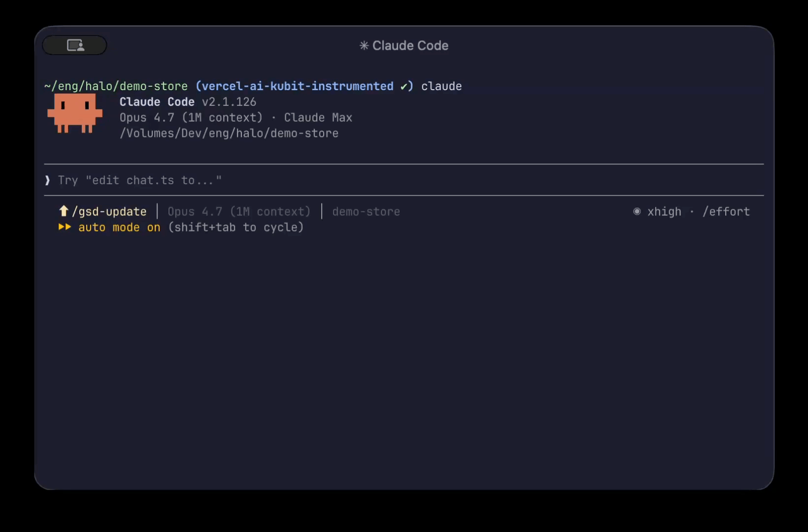
Task: Click the "Opus 4.7 (1M context)" status bar text
Action: click(239, 212)
